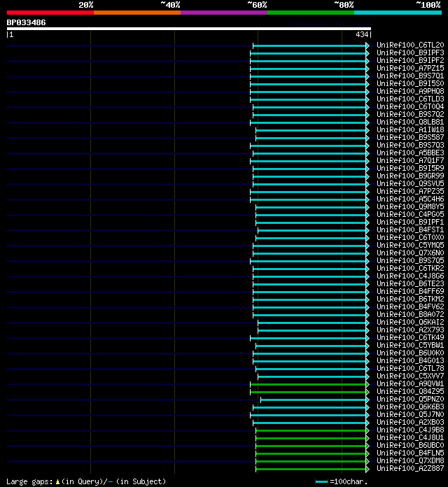Select the UniRef100_A2X793 label
This screenshot has width=448, height=487.
coord(410,330)
